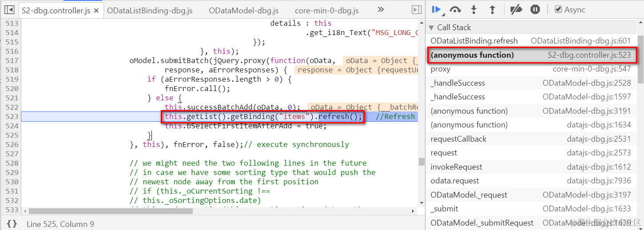The image size is (644, 230).
Task: Close the S2-dbg.controller.js tab
Action: tap(97, 10)
